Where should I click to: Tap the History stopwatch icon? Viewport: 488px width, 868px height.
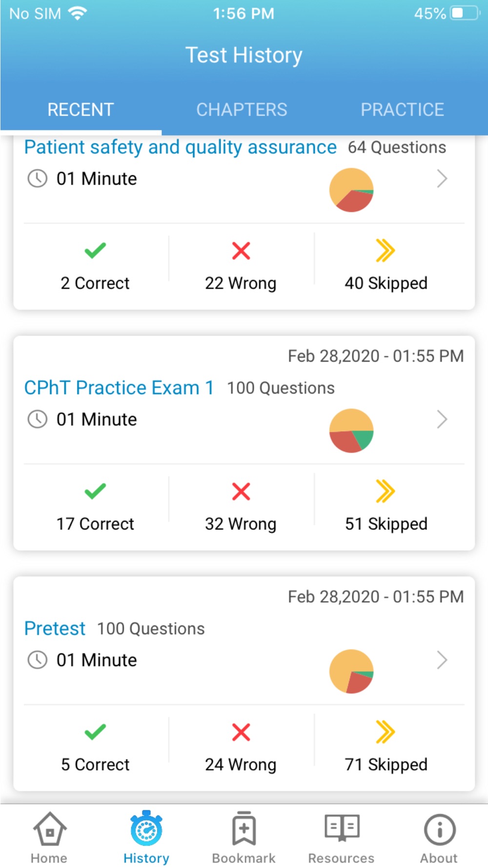pos(146,828)
